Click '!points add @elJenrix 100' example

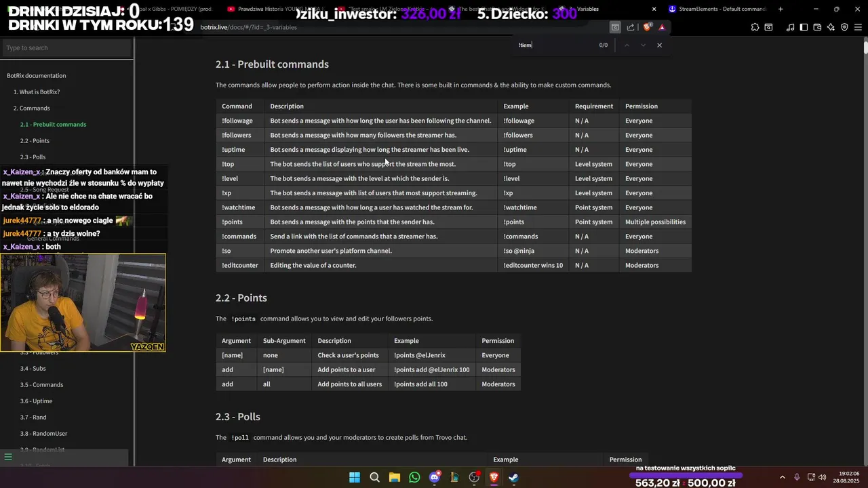point(431,370)
